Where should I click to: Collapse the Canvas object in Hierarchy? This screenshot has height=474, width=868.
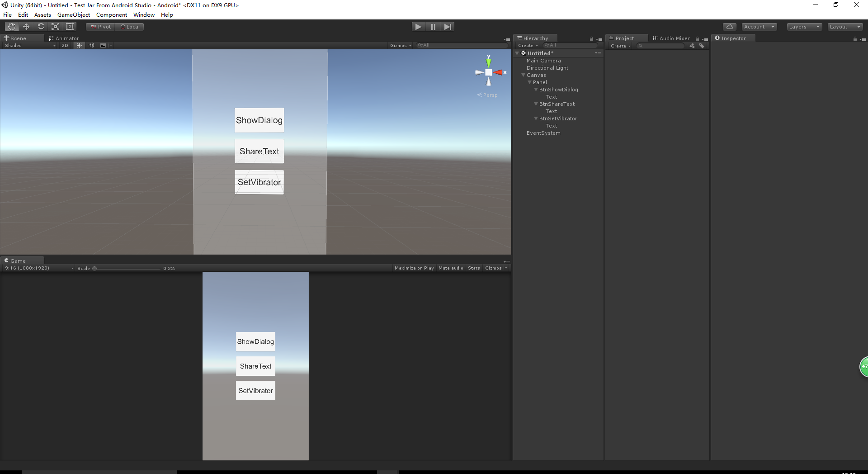[x=523, y=75]
